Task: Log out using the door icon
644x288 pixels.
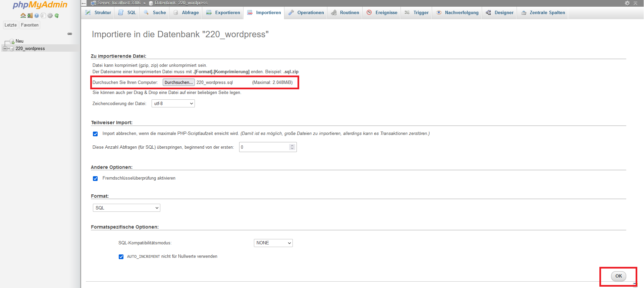Action: coord(30,15)
